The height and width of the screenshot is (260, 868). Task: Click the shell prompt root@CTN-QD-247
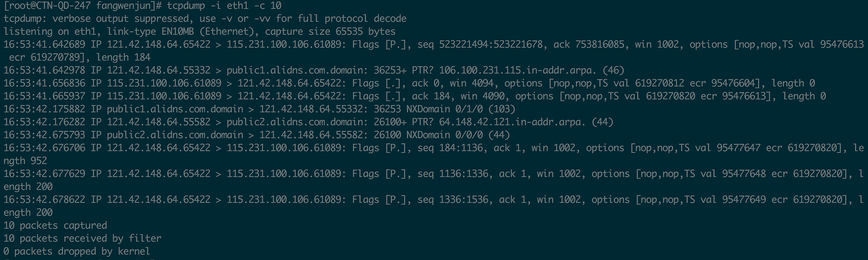tap(48, 5)
